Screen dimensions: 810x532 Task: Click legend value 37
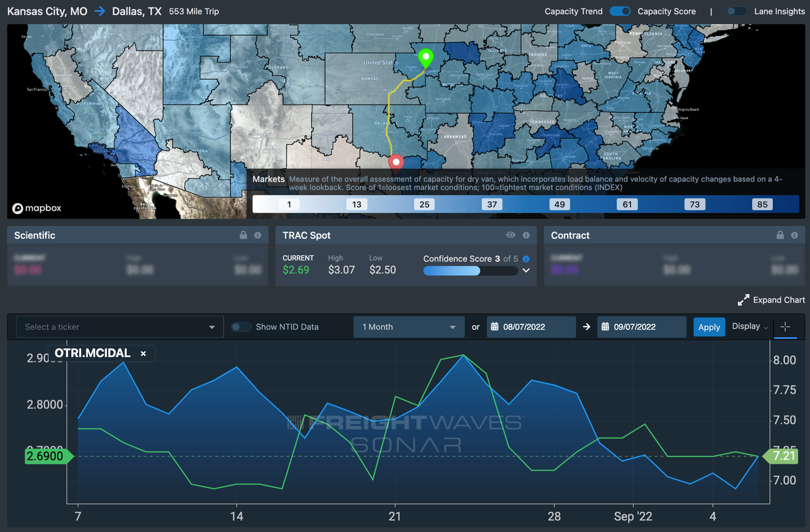click(492, 205)
